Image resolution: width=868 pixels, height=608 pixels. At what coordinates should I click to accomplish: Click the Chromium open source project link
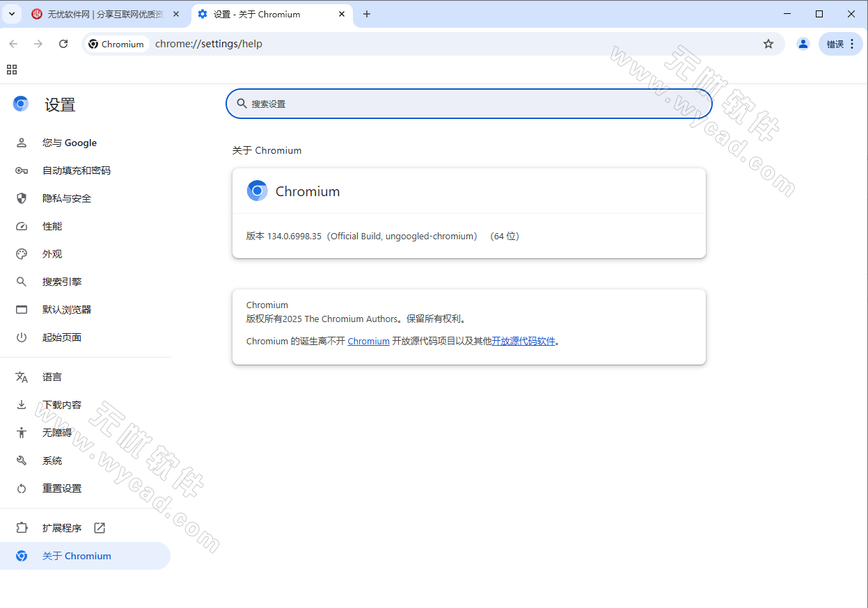click(368, 341)
